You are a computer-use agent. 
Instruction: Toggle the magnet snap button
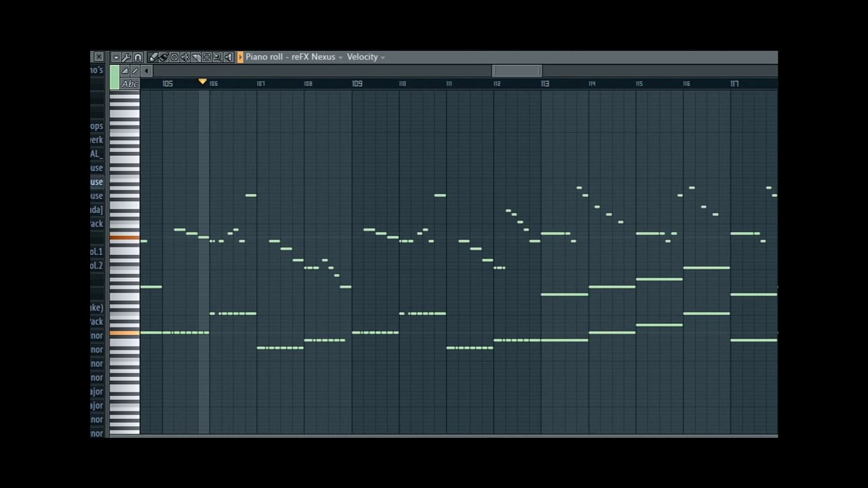click(138, 58)
